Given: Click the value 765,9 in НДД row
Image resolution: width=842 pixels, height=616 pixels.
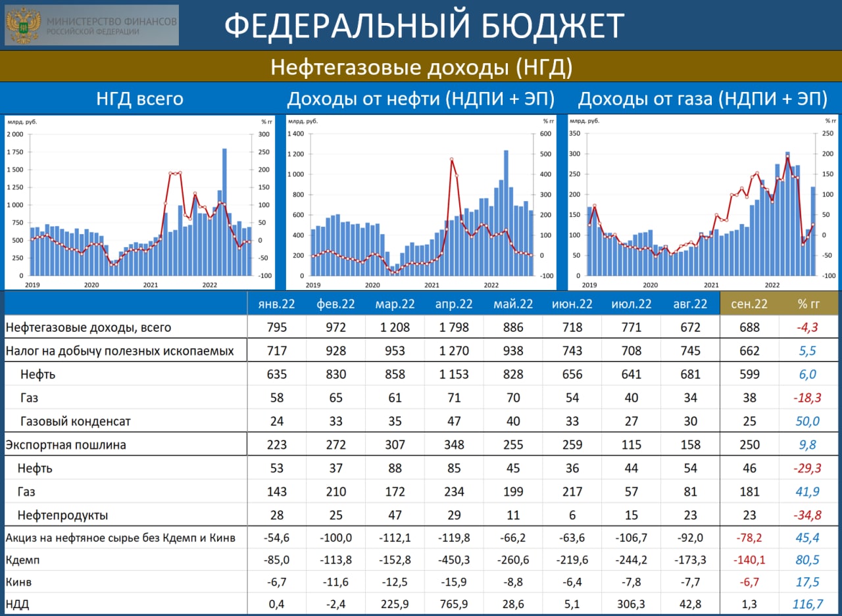Looking at the screenshot, I should click(x=454, y=604).
